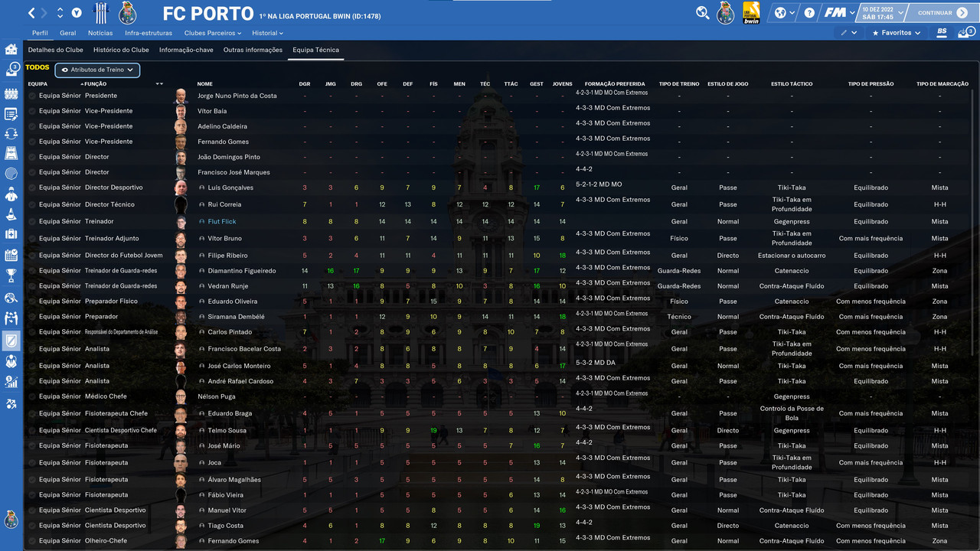The width and height of the screenshot is (980, 551).
Task: Open the Competitions trophy icon in sidebar
Action: pos(11,275)
